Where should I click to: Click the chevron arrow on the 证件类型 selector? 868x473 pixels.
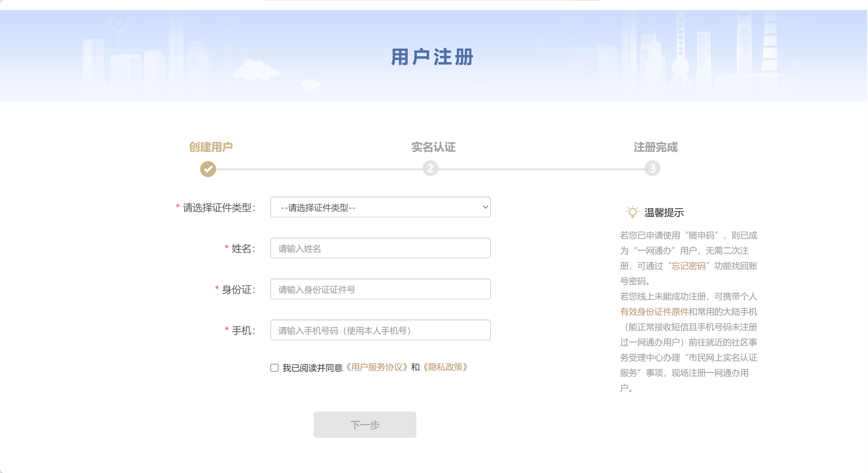click(x=485, y=207)
